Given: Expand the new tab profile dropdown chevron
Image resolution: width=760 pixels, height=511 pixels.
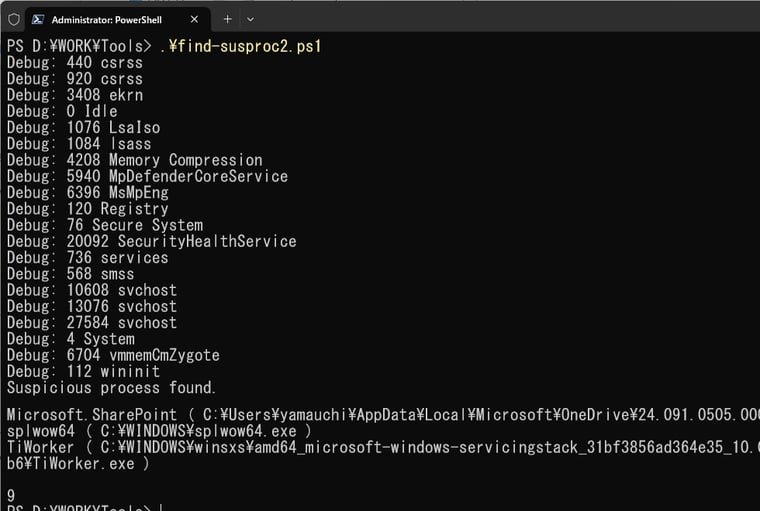Looking at the screenshot, I should coord(250,19).
